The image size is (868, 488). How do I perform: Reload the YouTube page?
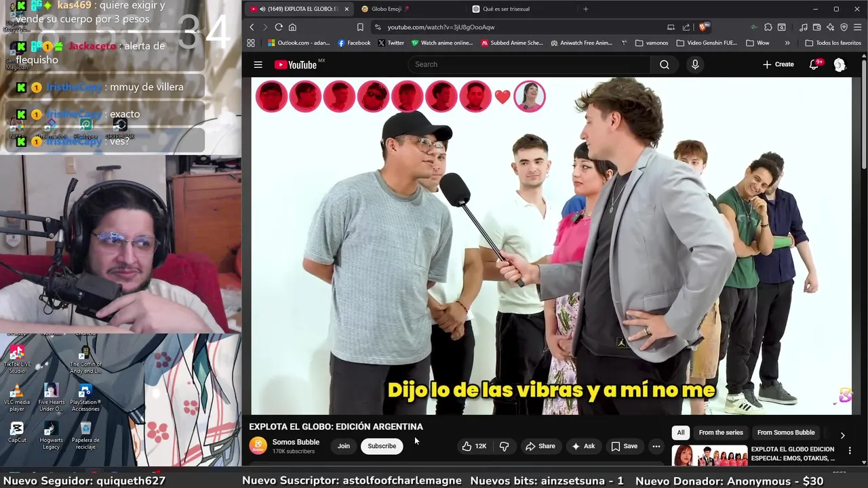tap(279, 27)
